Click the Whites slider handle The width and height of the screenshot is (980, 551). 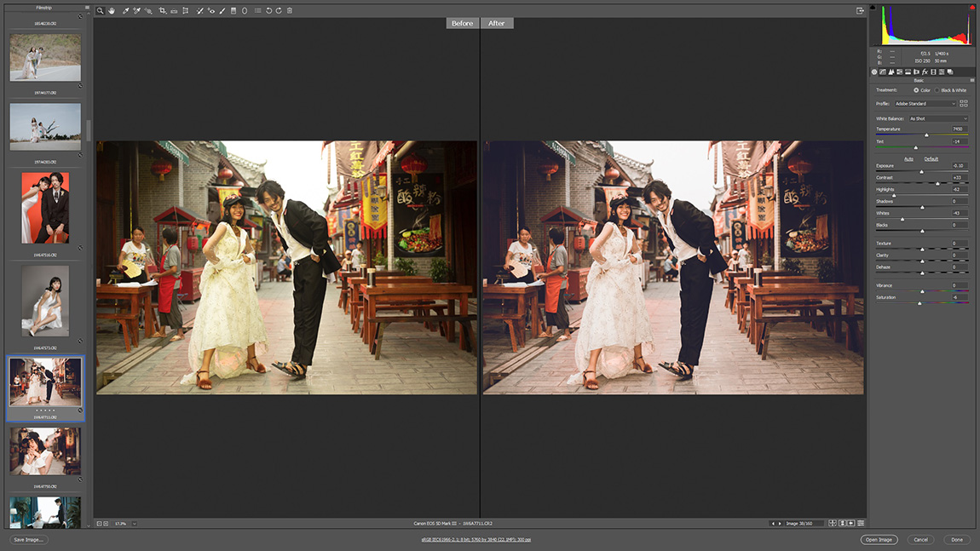click(902, 219)
